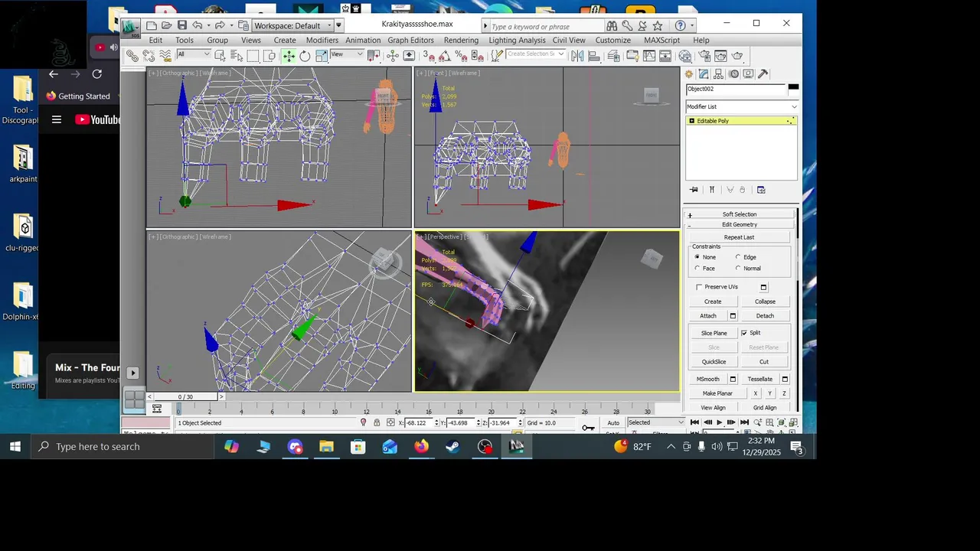This screenshot has width=980, height=551.
Task: Click the 0 / 30 time slider
Action: (185, 396)
